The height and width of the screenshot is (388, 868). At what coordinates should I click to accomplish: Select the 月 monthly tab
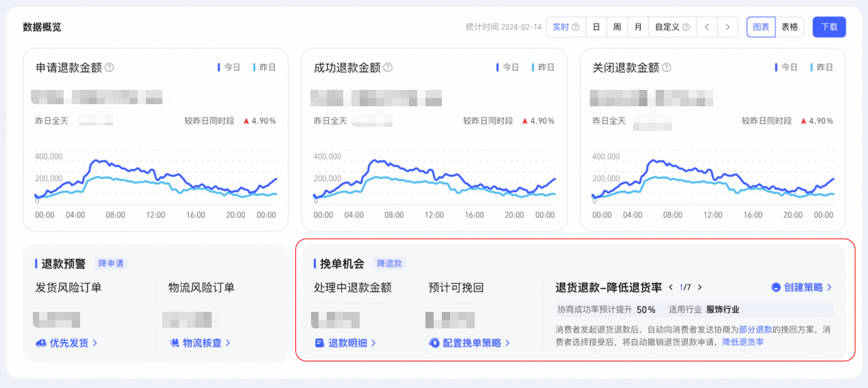[x=638, y=27]
